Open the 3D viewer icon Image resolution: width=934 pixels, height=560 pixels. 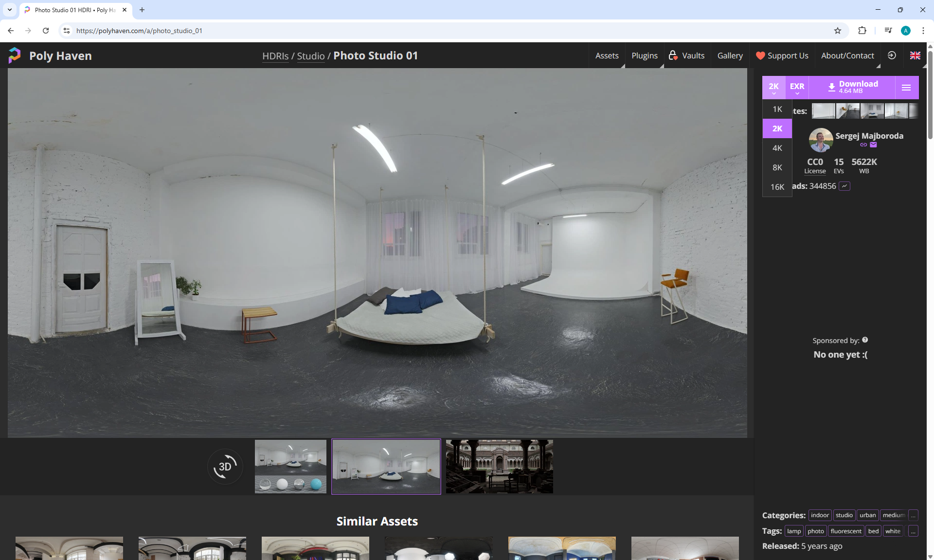[225, 467]
